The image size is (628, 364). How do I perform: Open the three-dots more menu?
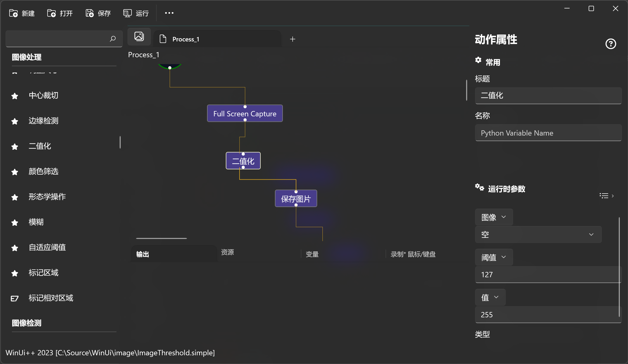[x=169, y=13]
